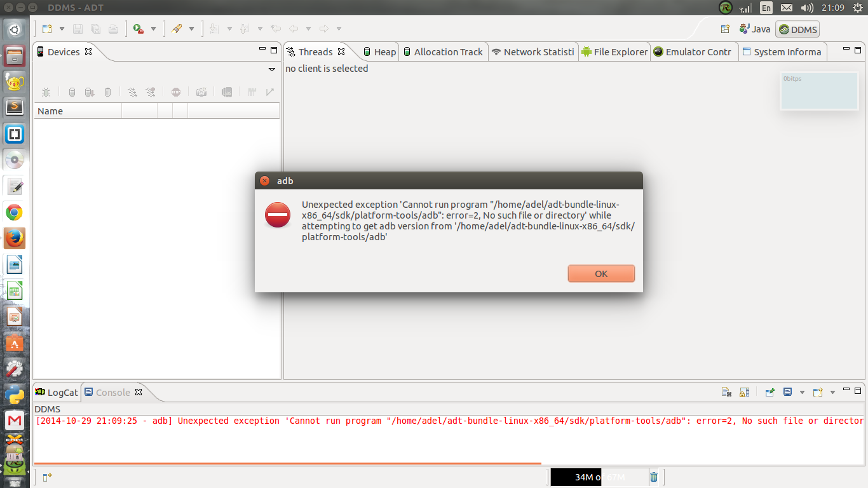Click the Cause GC trash icon in Devices

pos(107,92)
